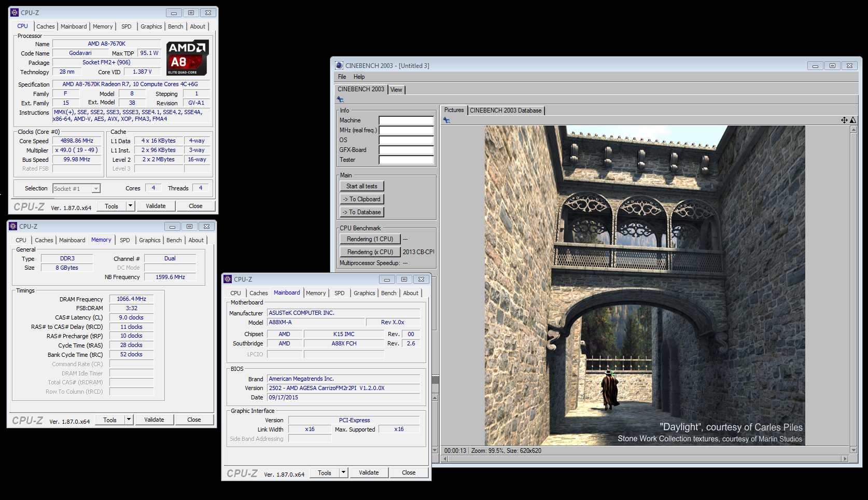
Task: Open the File menu in CINEBENCH
Action: (342, 77)
